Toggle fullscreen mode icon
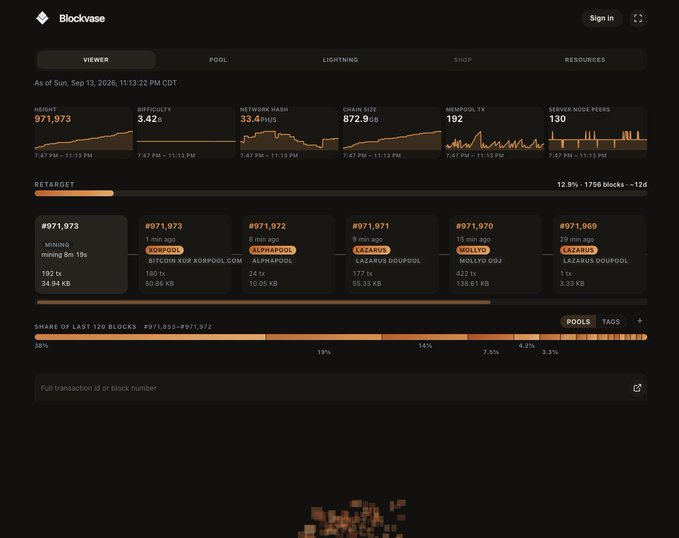Image resolution: width=679 pixels, height=538 pixels. (638, 18)
